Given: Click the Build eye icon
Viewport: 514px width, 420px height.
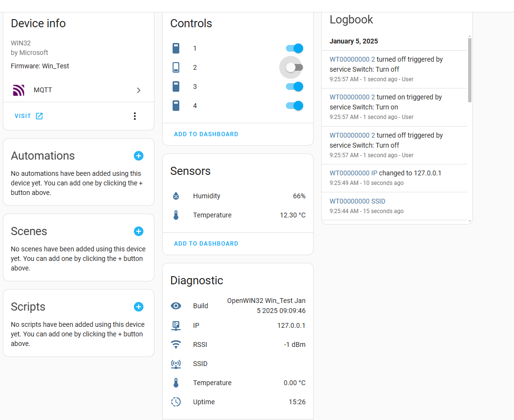Looking at the screenshot, I should [x=176, y=306].
